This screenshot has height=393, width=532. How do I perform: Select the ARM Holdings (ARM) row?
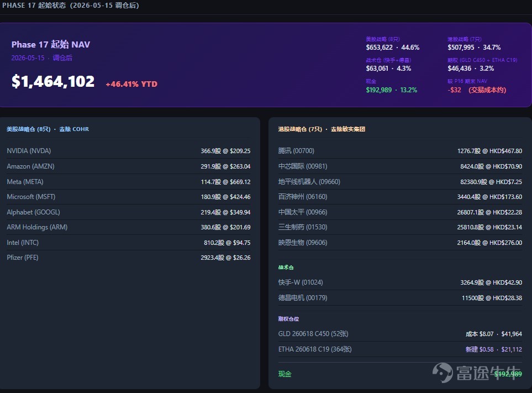(x=129, y=227)
